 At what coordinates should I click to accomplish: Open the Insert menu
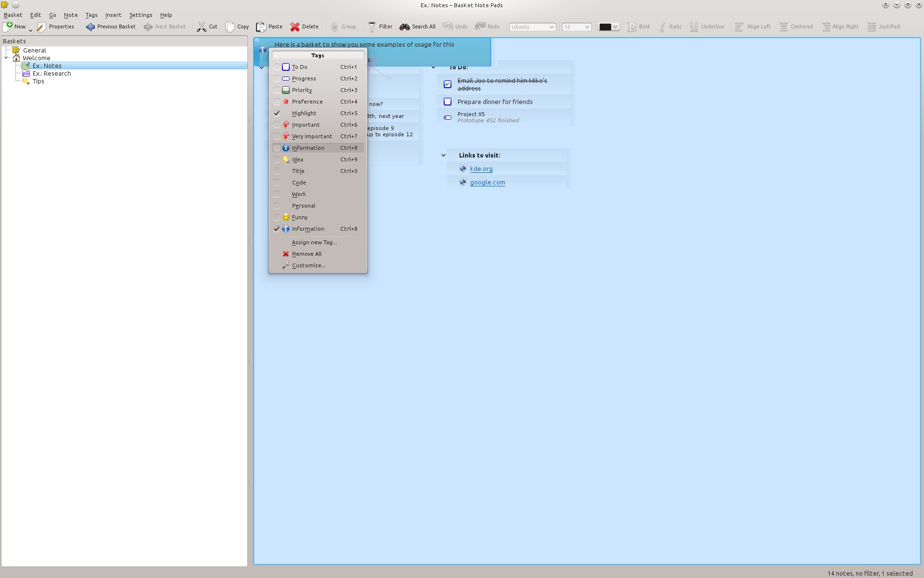click(x=113, y=15)
